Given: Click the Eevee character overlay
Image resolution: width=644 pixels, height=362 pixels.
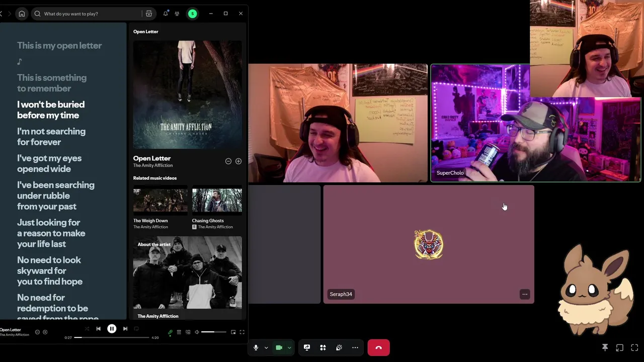Looking at the screenshot, I should 596,289.
